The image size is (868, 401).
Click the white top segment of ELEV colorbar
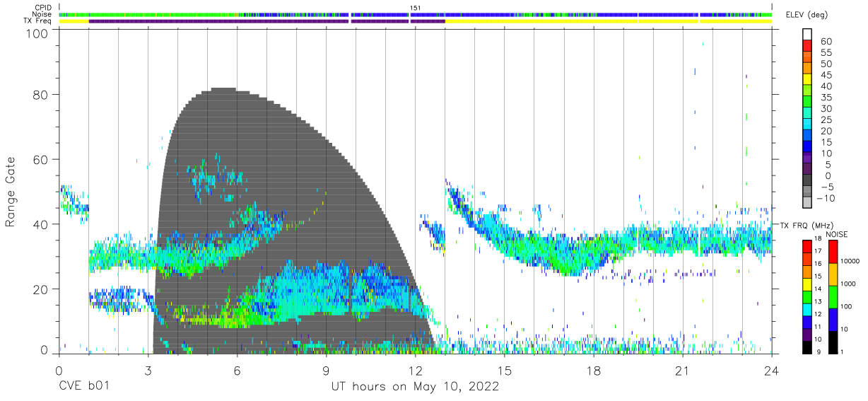coord(807,35)
